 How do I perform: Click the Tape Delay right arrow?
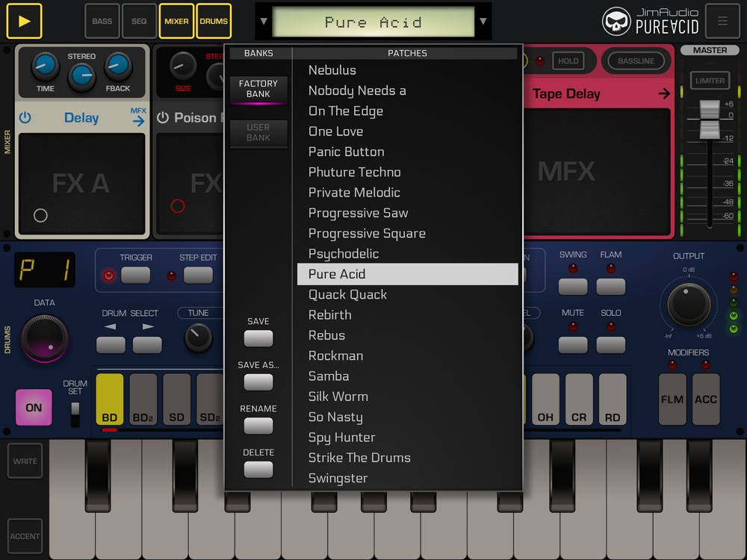(x=663, y=94)
